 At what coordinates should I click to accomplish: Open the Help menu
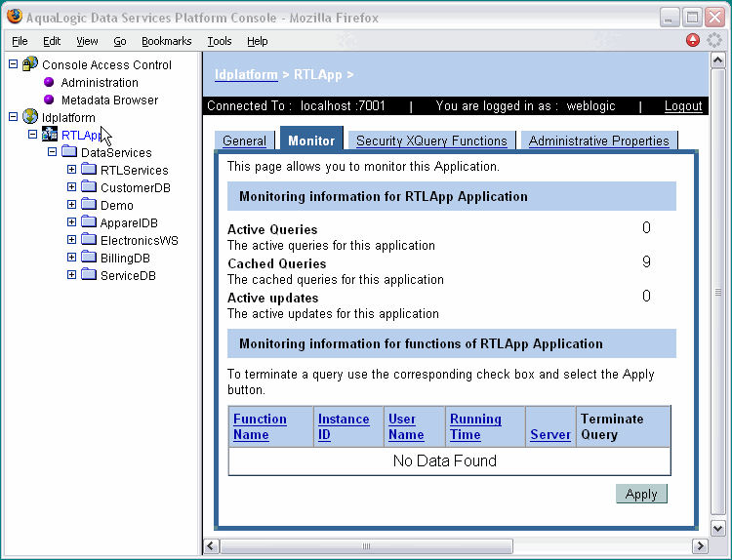pos(258,41)
